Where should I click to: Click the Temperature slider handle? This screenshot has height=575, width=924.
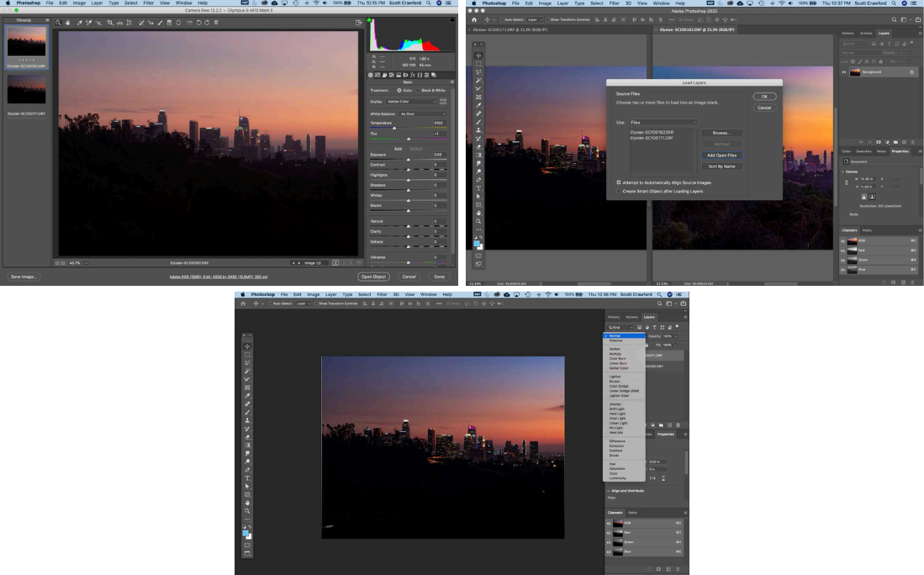tap(393, 127)
